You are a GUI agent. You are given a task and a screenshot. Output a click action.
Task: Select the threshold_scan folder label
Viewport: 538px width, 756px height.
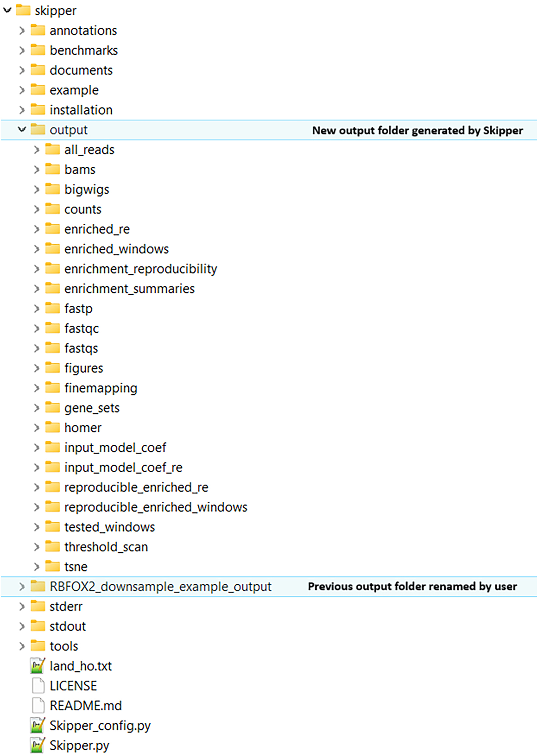[x=106, y=547]
